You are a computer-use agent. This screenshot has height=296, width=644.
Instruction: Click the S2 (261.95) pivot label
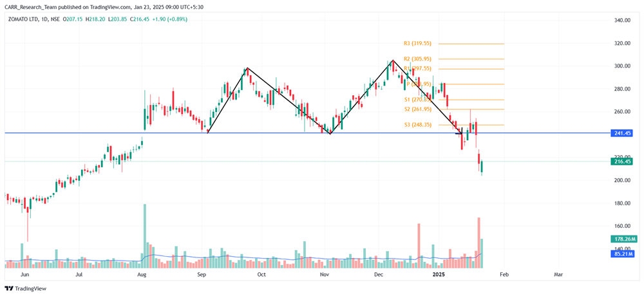pyautogui.click(x=417, y=109)
